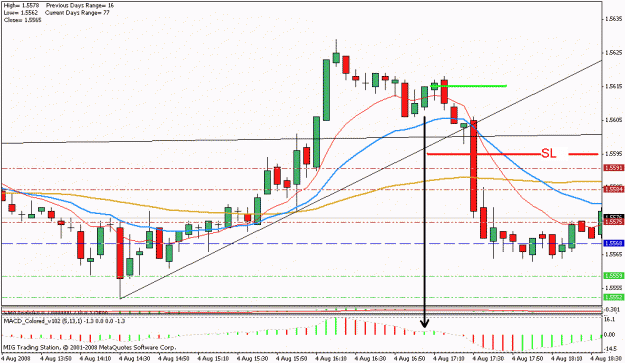The height and width of the screenshot is (363, 625).
Task: Click the '4 Aug 14:10' time label
Action: click(x=95, y=359)
